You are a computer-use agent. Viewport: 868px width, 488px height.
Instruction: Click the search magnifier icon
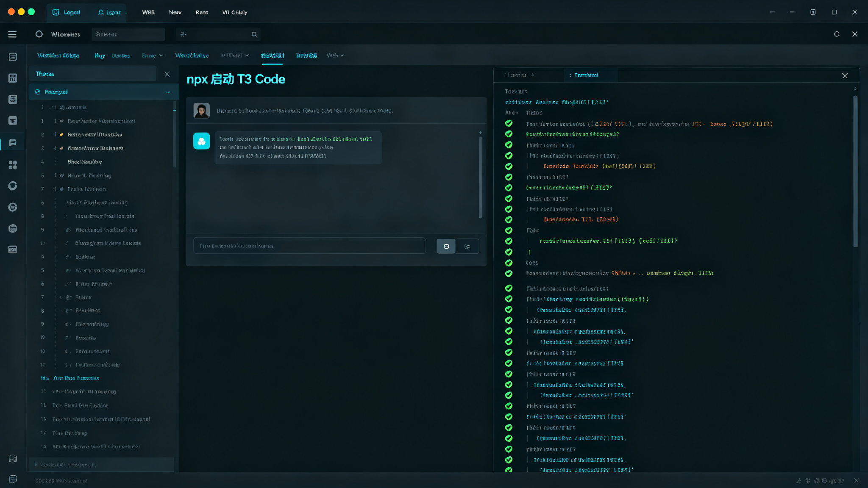(x=254, y=34)
